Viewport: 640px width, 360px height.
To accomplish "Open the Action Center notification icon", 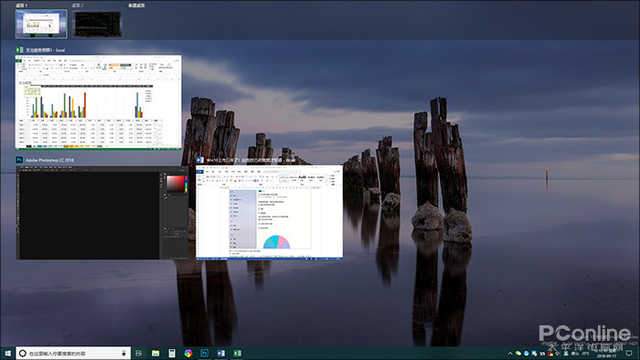I will point(629,353).
